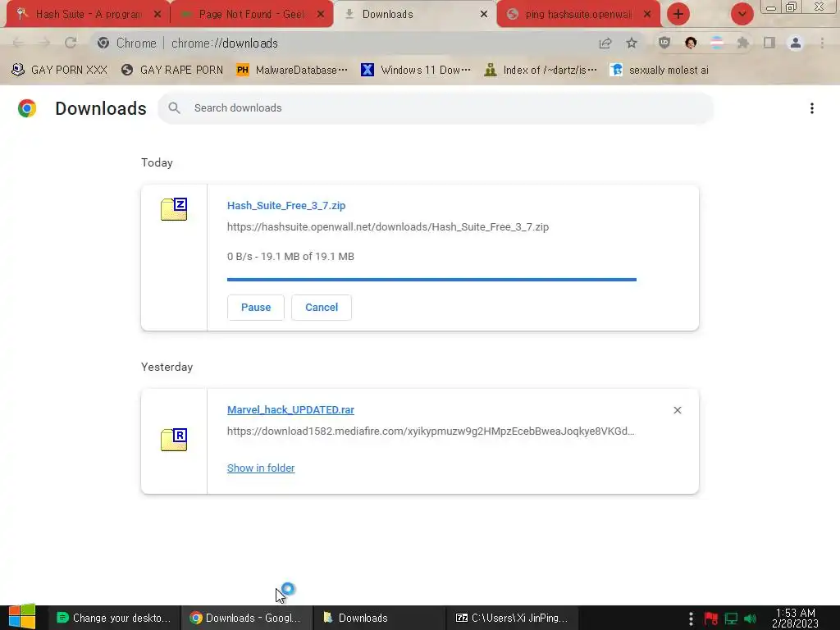840x630 pixels.
Task: Open the Marvel_hack_UPDATED.rar link
Action: [290, 410]
